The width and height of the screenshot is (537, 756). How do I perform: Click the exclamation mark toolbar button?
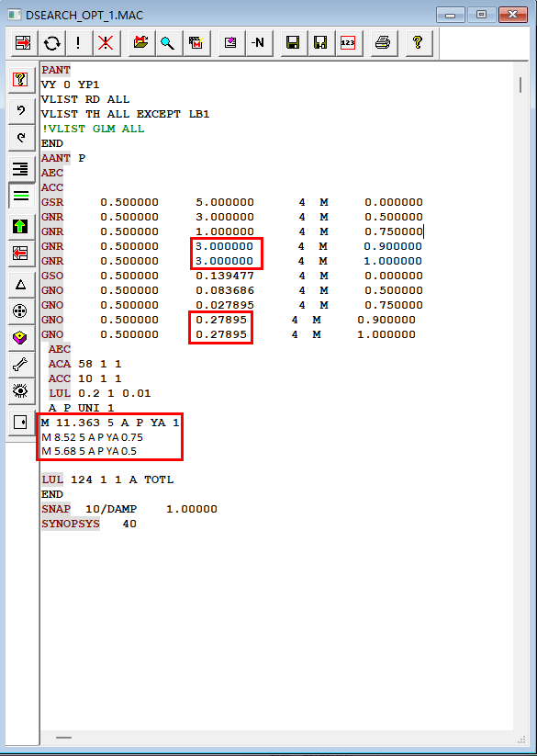tap(79, 43)
